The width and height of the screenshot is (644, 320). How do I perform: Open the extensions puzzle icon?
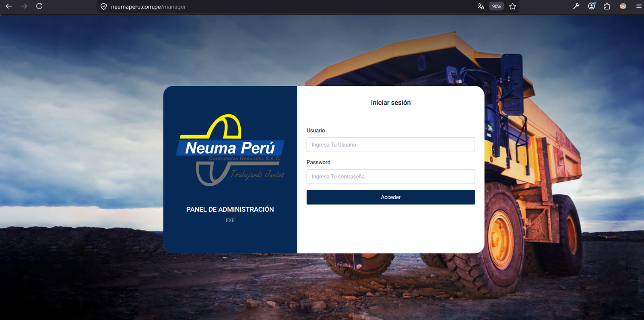point(607,6)
